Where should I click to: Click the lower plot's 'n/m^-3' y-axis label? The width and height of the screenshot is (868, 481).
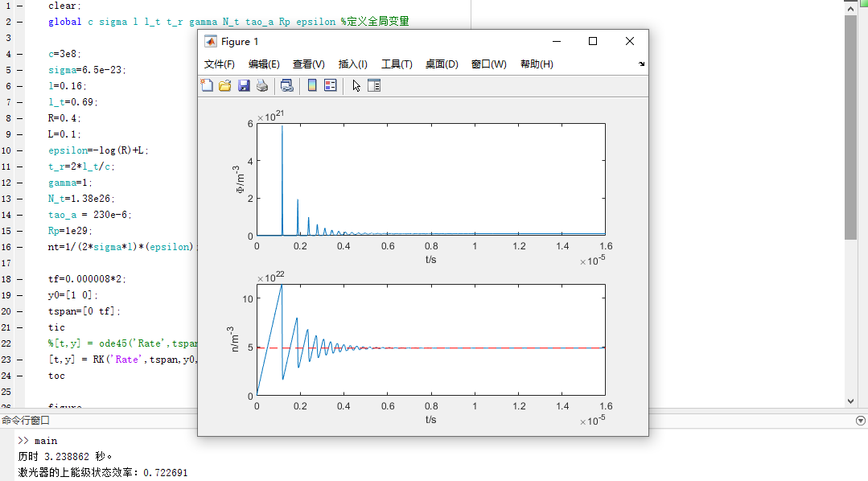[234, 339]
